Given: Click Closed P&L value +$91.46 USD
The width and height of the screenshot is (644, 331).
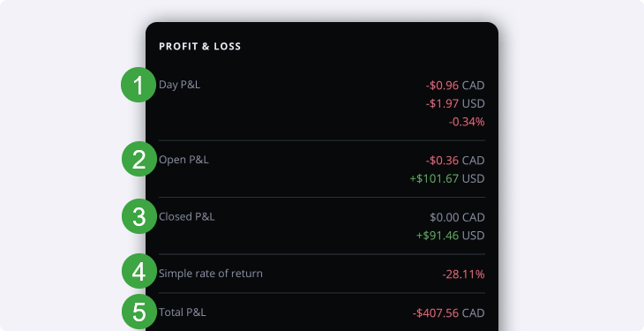Looking at the screenshot, I should coord(451,236).
